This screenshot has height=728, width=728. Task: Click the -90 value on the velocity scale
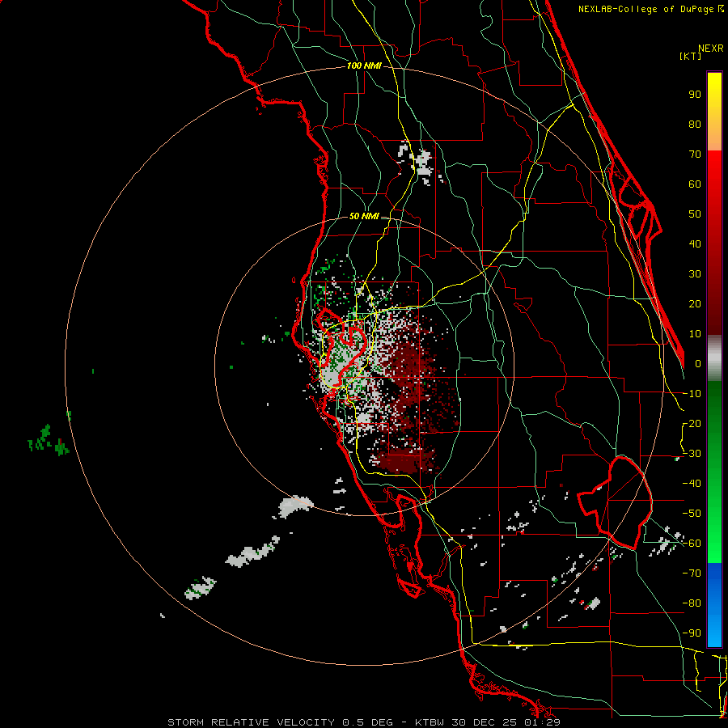[x=692, y=633]
